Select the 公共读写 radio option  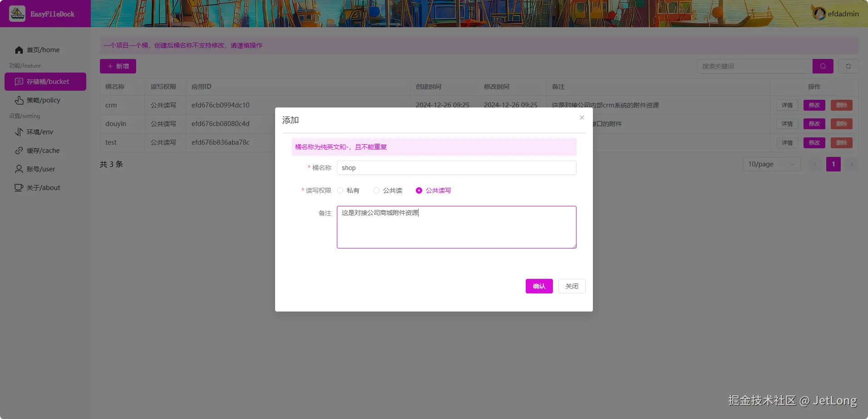pyautogui.click(x=434, y=190)
